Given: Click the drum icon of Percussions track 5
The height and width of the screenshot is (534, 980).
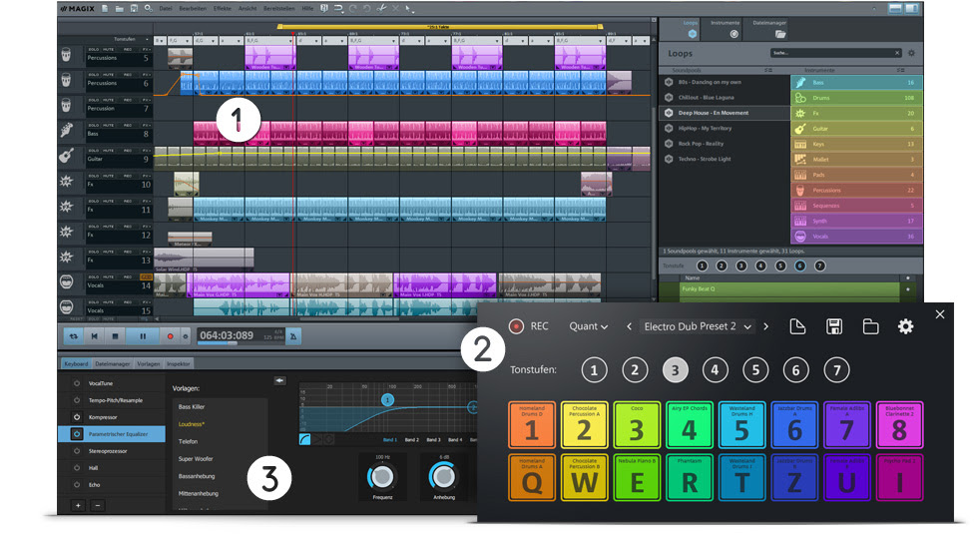Looking at the screenshot, I should coord(66,55).
